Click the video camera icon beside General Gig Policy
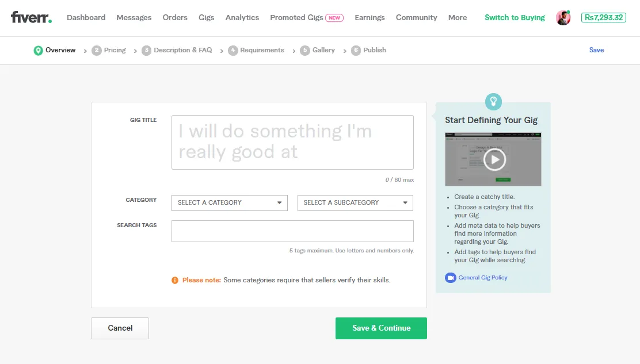This screenshot has width=640, height=364. pyautogui.click(x=450, y=278)
